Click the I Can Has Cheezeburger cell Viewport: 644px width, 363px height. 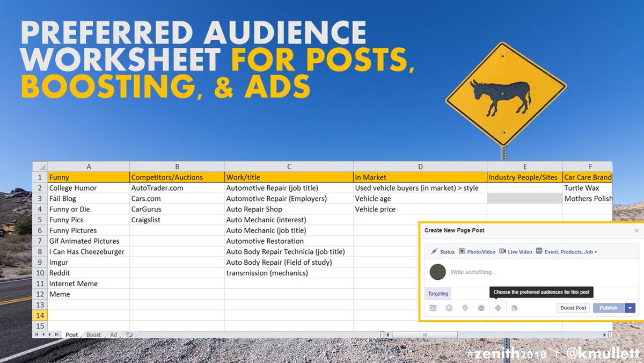89,252
